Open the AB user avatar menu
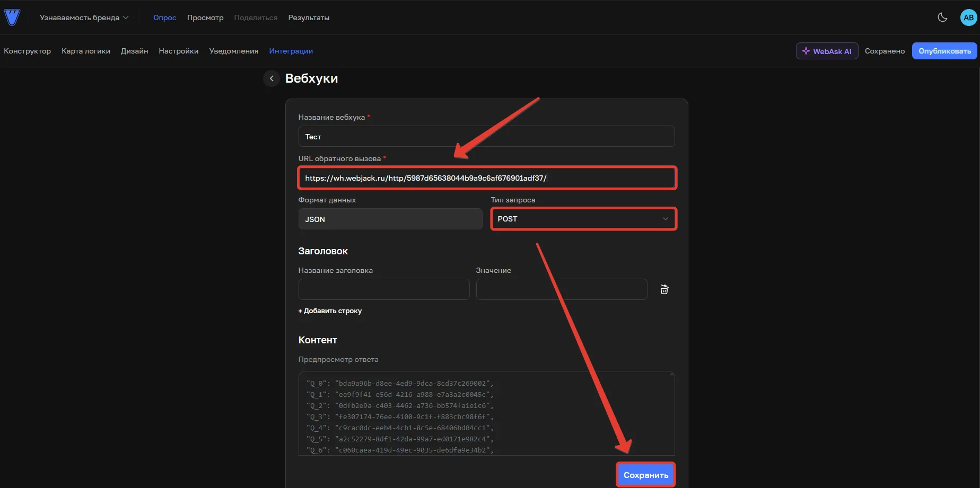 (968, 17)
